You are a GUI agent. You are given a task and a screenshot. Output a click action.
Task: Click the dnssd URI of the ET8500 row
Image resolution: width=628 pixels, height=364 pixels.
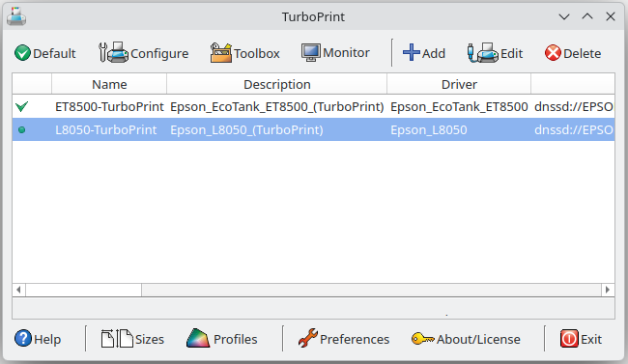tap(574, 106)
